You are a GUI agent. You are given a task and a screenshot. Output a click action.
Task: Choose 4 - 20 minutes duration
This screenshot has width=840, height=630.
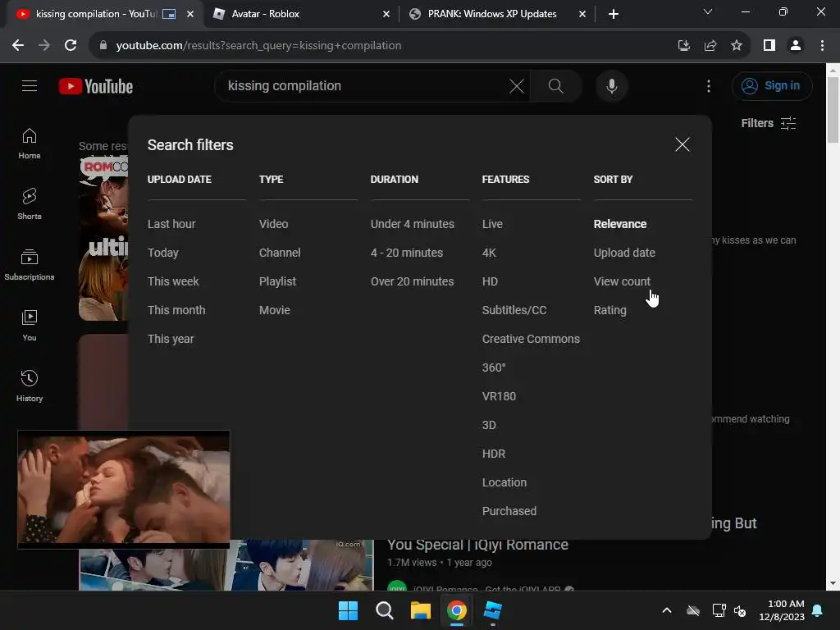click(x=407, y=253)
